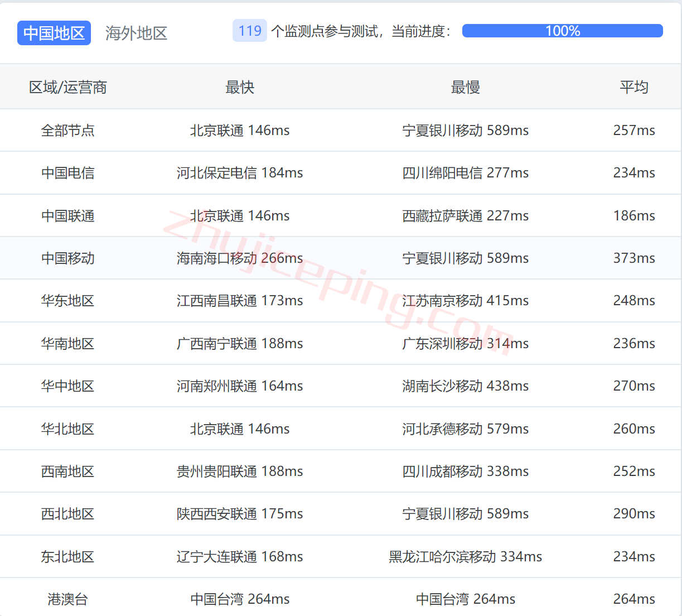The image size is (682, 616).
Task: Switch to the 海外地区 tab
Action: click(x=137, y=33)
